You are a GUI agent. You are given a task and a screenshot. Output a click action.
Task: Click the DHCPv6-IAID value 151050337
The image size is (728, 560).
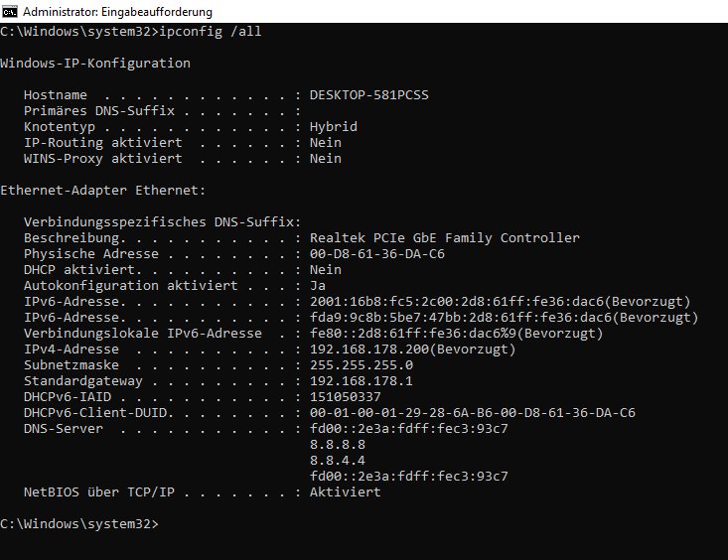pyautogui.click(x=345, y=397)
